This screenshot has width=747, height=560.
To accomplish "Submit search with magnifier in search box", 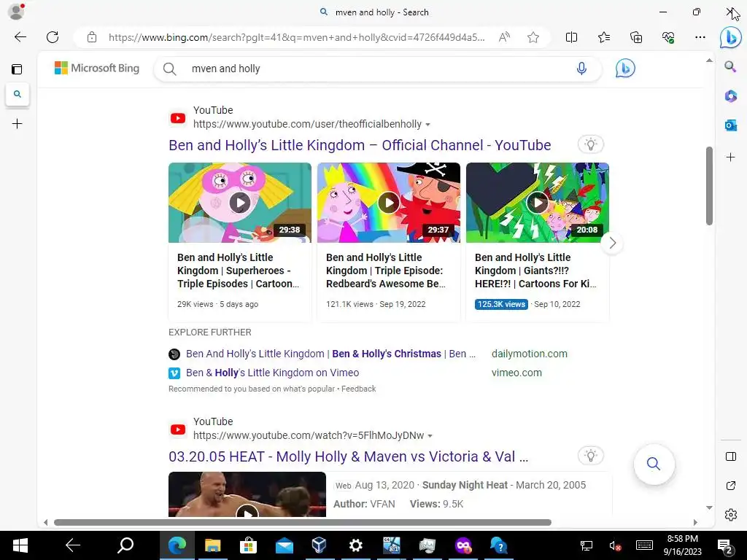I will pos(169,69).
